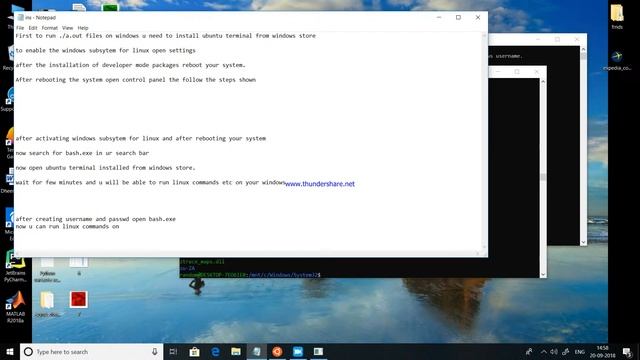Click the 'after the installation of developer mode' line

(x=130, y=65)
